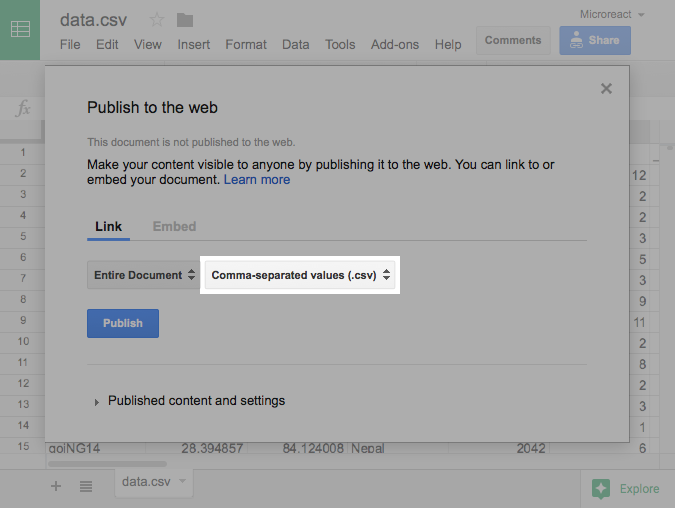Open the Help menu
Image resolution: width=675 pixels, height=508 pixels.
448,44
